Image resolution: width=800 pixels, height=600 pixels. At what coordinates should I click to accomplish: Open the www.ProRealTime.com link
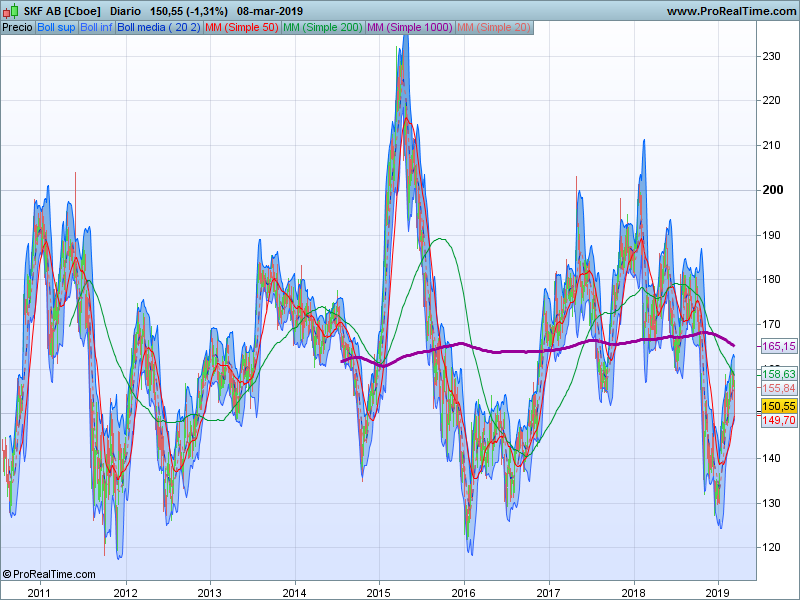coord(731,11)
